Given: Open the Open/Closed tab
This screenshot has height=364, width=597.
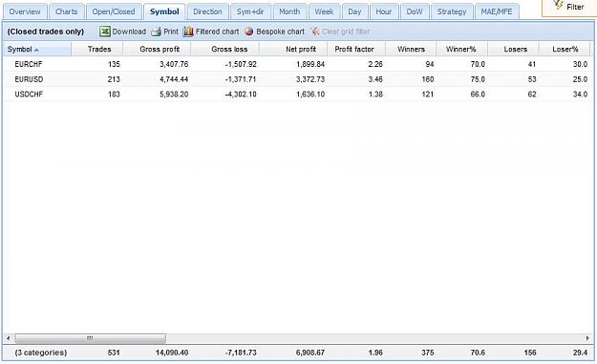Looking at the screenshot, I should tap(114, 11).
